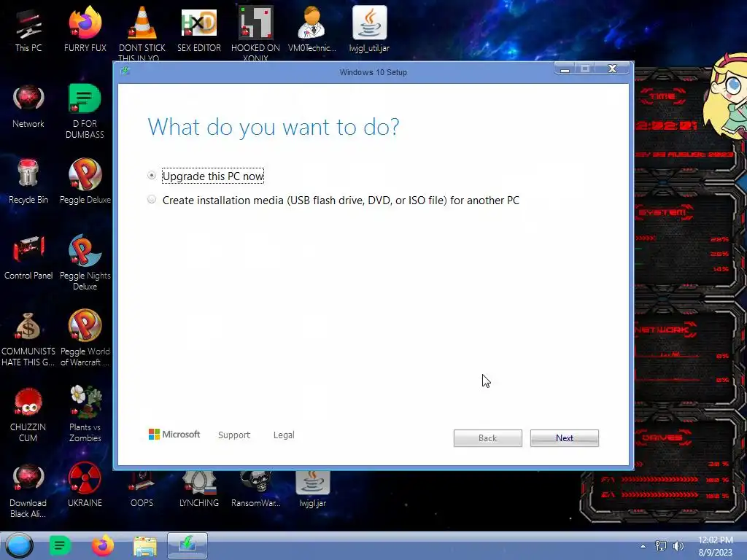Image resolution: width=747 pixels, height=560 pixels.
Task: Click the Back button in Windows 10 Setup
Action: point(487,438)
